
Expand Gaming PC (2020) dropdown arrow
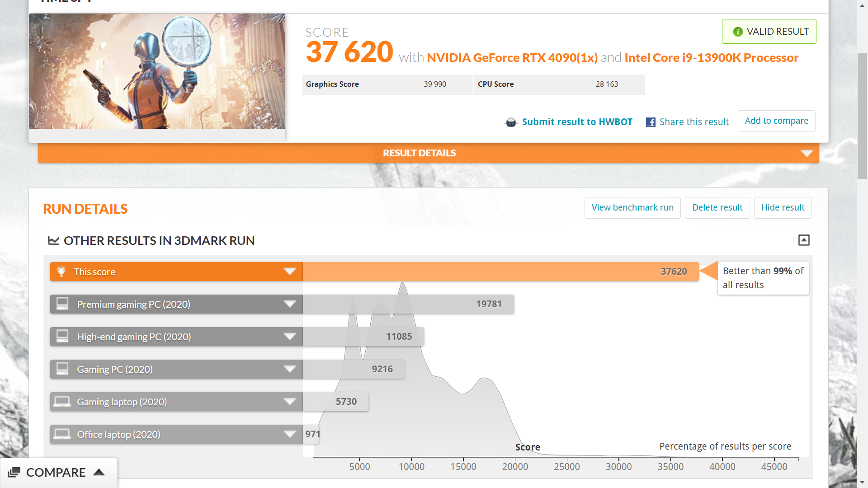[290, 369]
